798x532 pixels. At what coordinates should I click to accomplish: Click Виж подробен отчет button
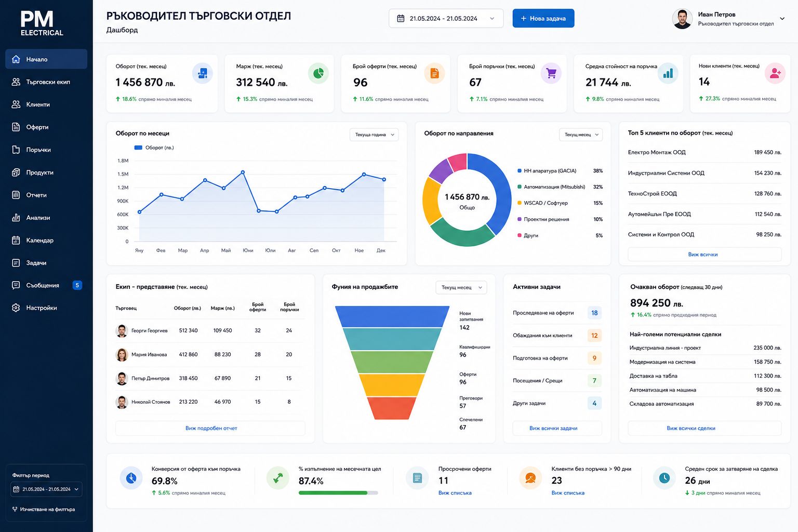click(x=210, y=428)
